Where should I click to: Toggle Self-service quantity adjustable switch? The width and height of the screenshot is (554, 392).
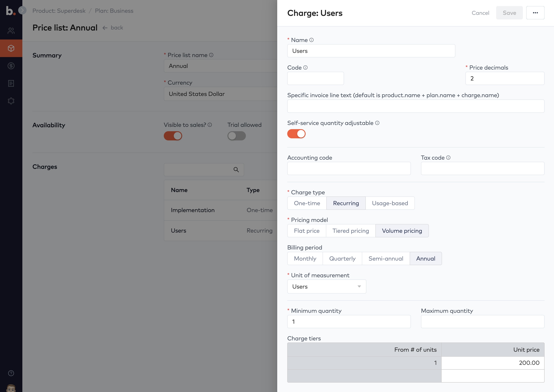(x=296, y=134)
